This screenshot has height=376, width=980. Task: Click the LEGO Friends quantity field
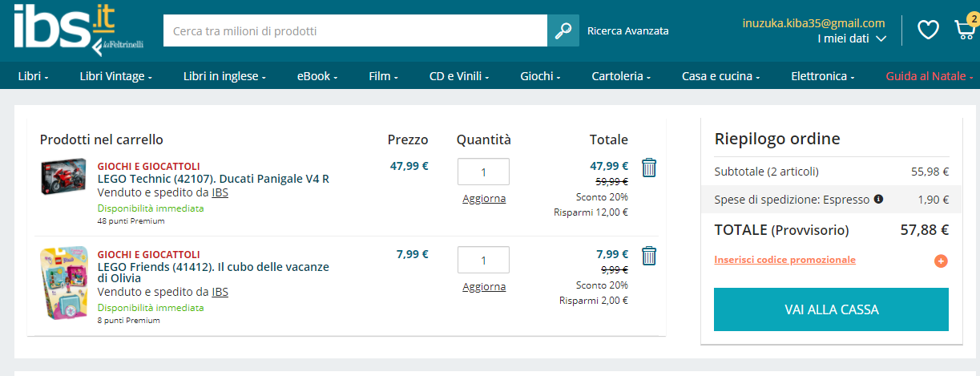483,260
